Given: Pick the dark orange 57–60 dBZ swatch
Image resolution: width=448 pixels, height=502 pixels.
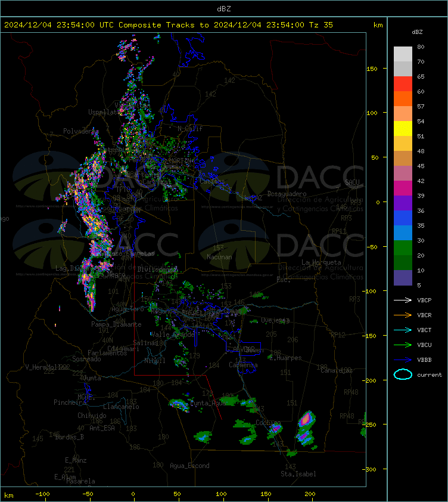Looking at the screenshot, I should (403, 98).
